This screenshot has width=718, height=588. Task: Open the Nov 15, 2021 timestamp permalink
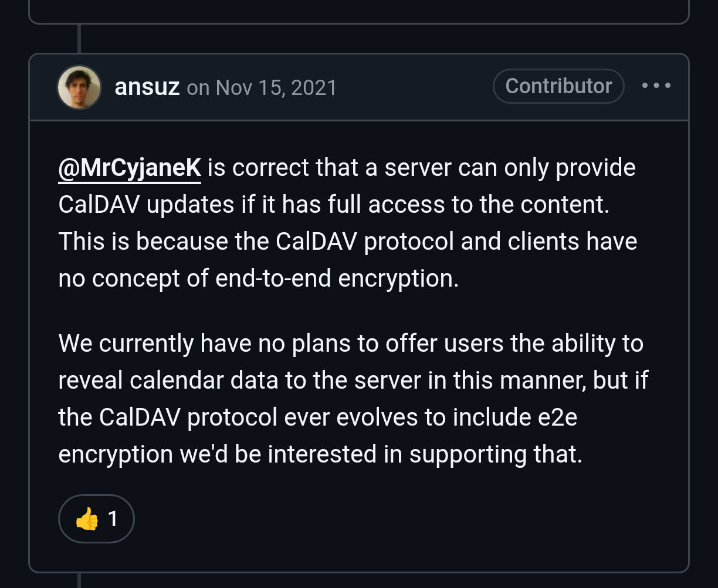276,87
